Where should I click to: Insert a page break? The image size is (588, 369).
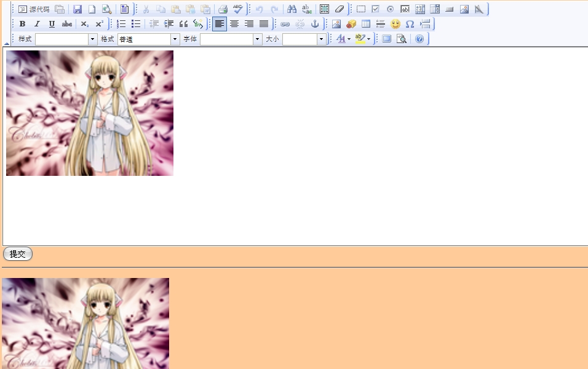click(x=425, y=24)
